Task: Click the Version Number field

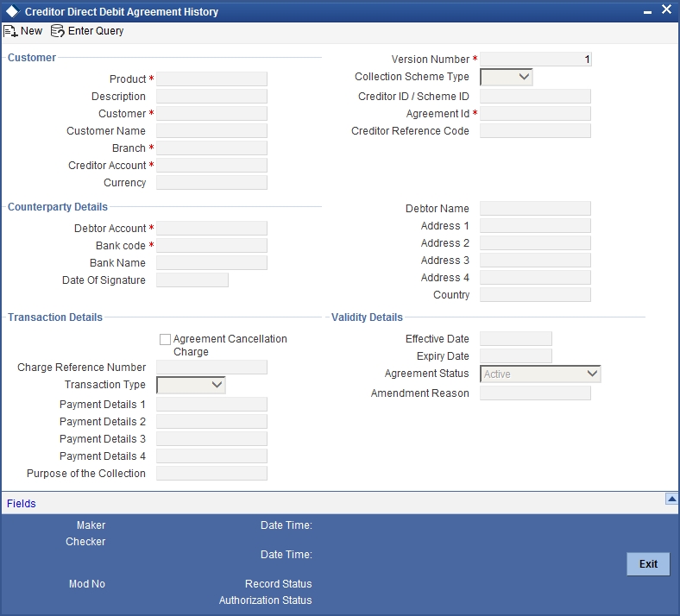Action: click(536, 60)
